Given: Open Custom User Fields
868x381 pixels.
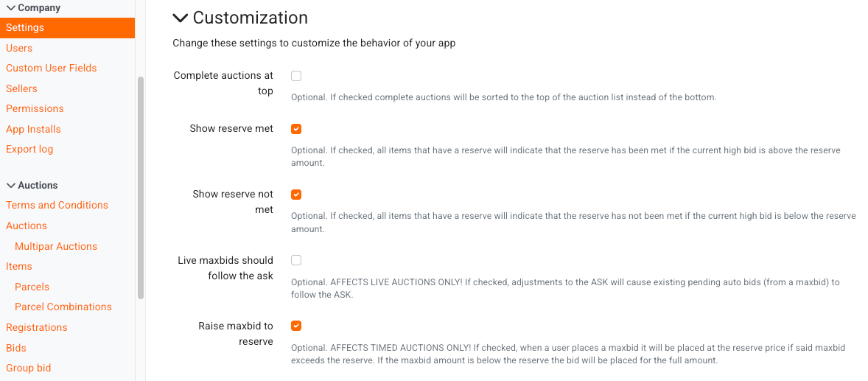Looking at the screenshot, I should [x=52, y=68].
